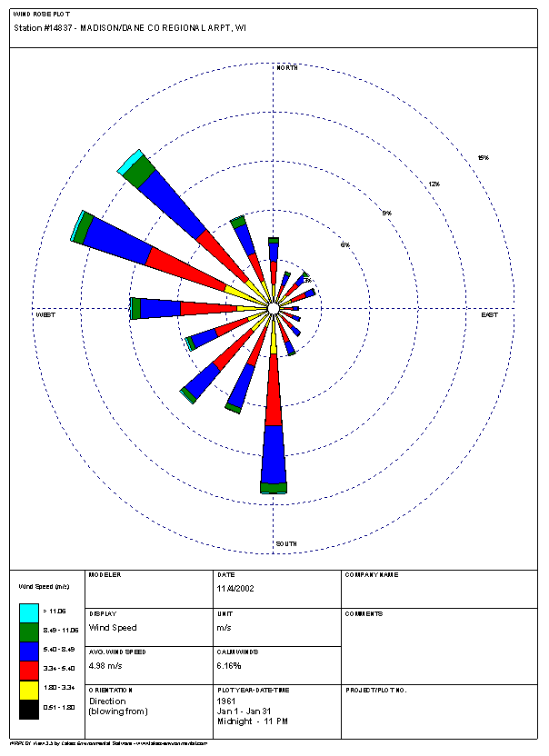Image resolution: width=549 pixels, height=756 pixels.
Task: Click the PLOT YEAR-DATE-TIME header
Action: tap(254, 691)
